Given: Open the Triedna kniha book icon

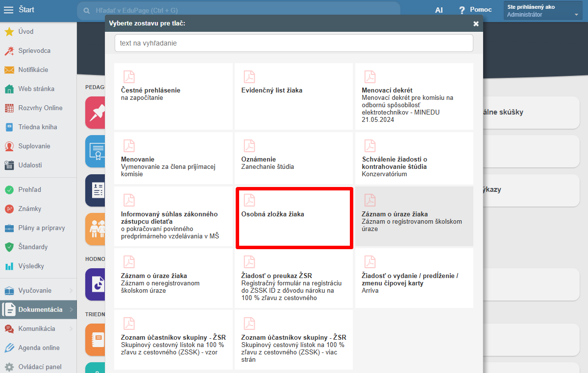Looking at the screenshot, I should [x=9, y=127].
